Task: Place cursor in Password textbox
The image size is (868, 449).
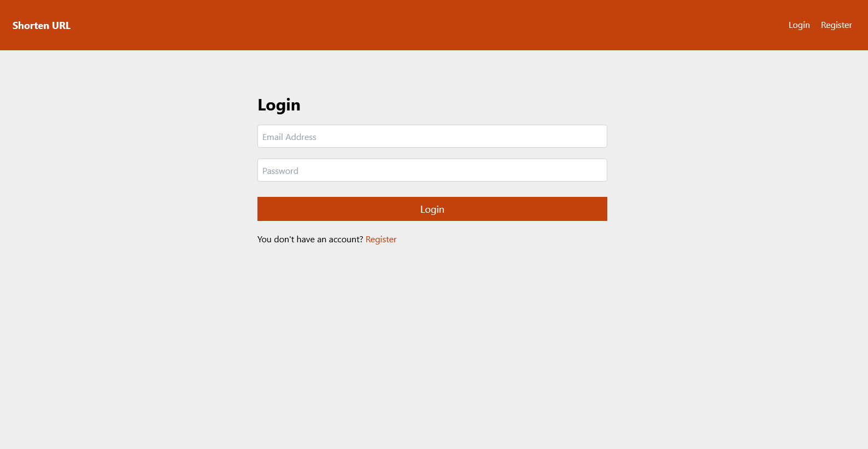Action: (432, 170)
